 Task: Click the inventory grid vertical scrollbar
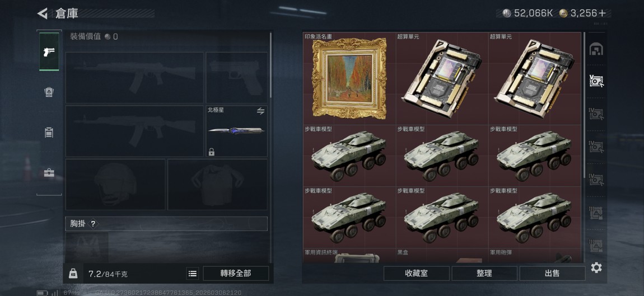click(x=585, y=105)
